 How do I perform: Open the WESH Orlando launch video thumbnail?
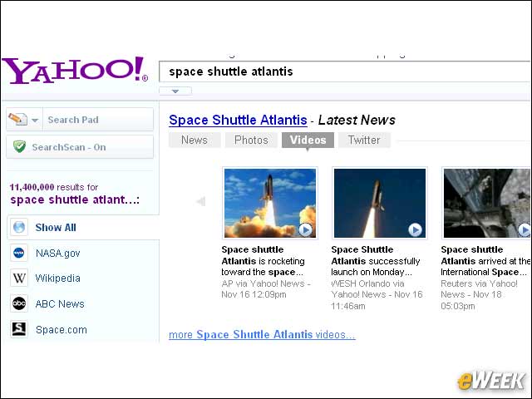point(380,203)
